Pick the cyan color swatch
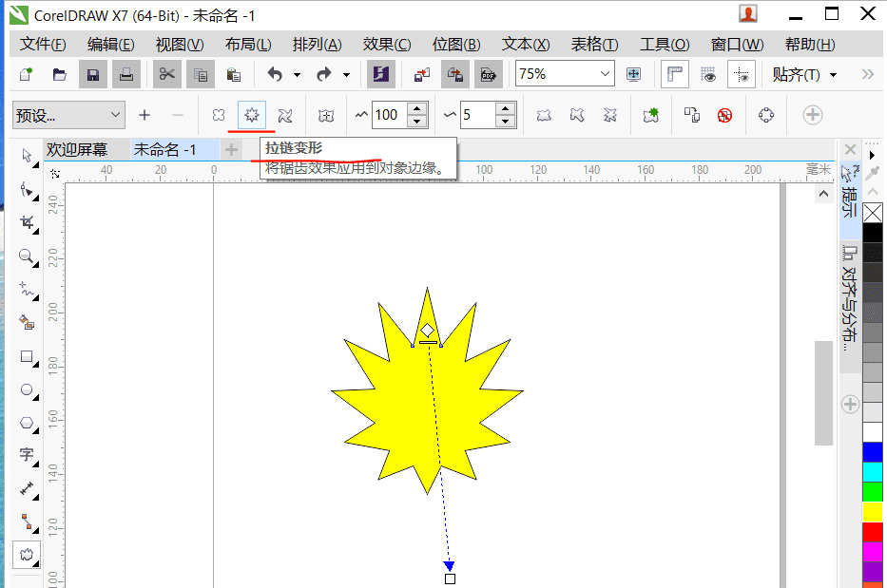The height and width of the screenshot is (588, 887). pyautogui.click(x=872, y=471)
